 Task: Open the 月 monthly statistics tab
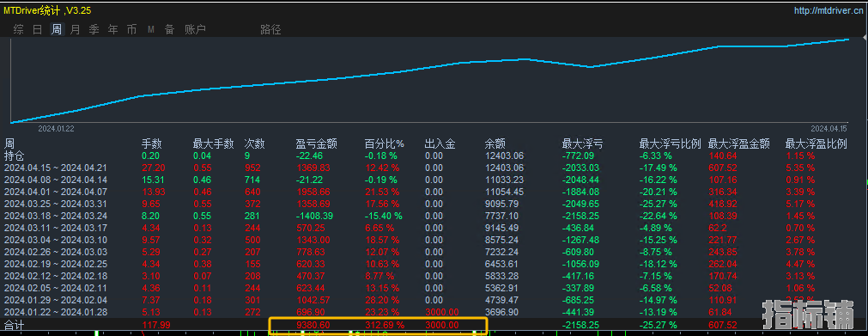[x=76, y=30]
